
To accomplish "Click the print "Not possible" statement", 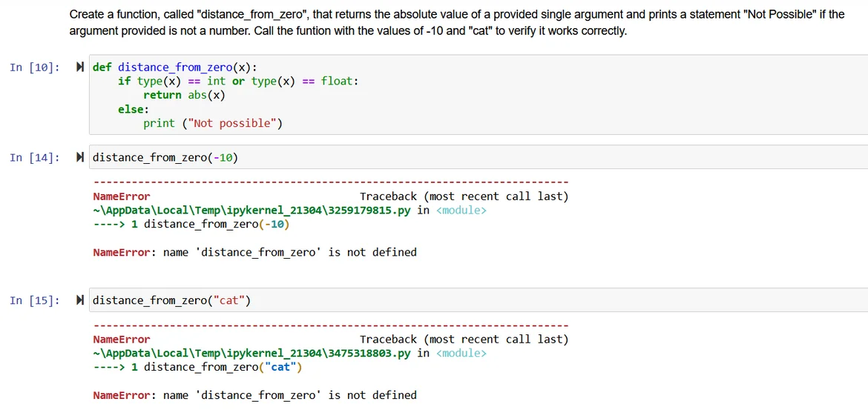I will click(213, 123).
